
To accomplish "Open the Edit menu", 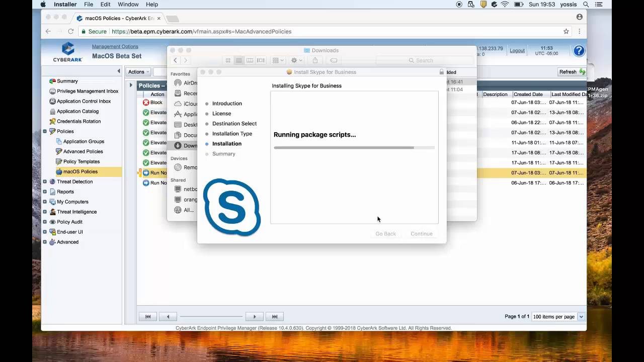I will [105, 4].
